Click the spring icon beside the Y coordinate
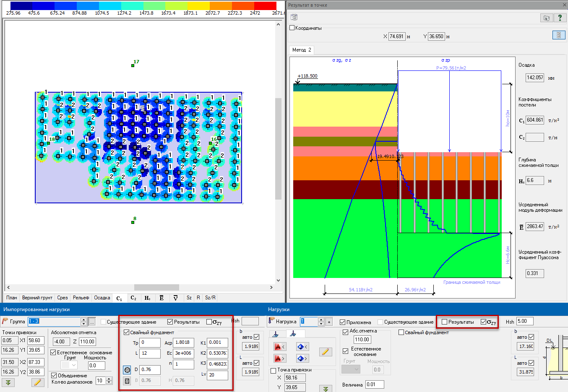Image resolution: width=568 pixels, height=392 pixels. pos(558,36)
